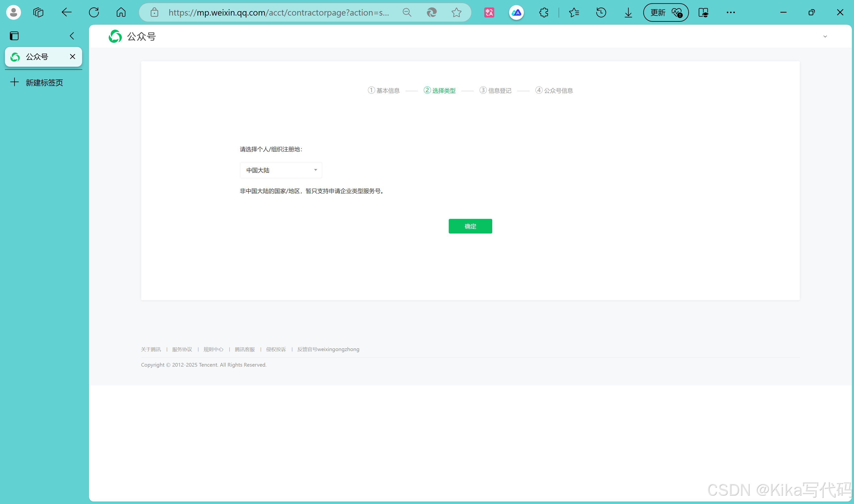Image resolution: width=854 pixels, height=504 pixels.
Task: Open the extensions puzzle icon
Action: (544, 13)
